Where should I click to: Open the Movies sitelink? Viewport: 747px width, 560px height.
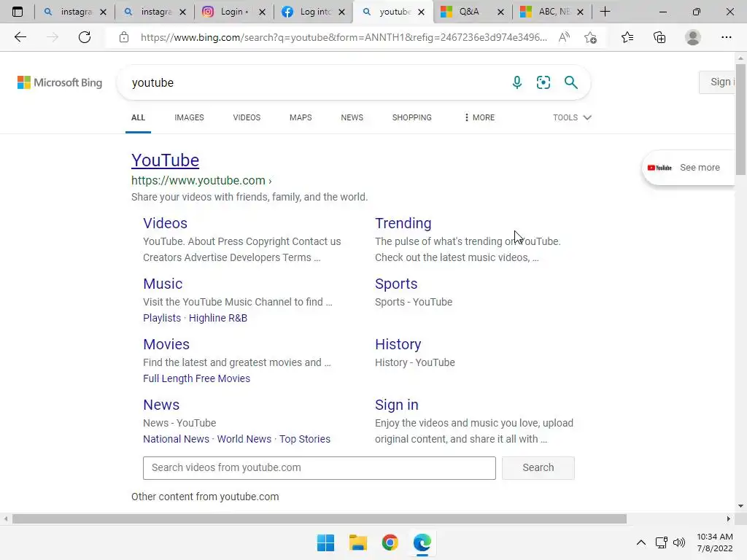[x=166, y=344]
